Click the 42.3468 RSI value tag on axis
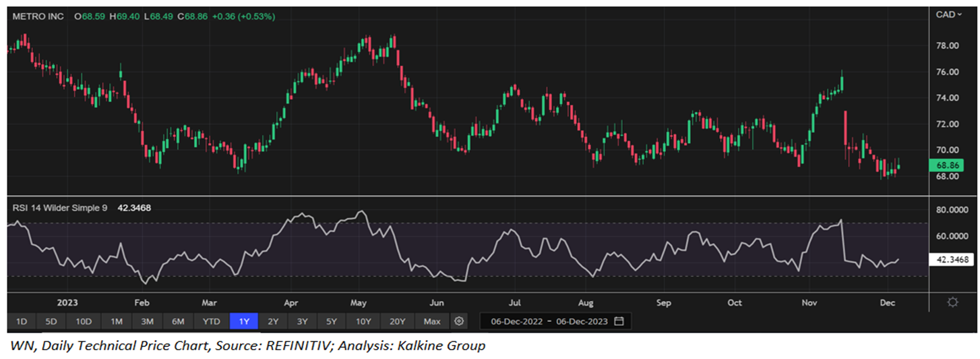This screenshot has width=980, height=359. tap(952, 258)
